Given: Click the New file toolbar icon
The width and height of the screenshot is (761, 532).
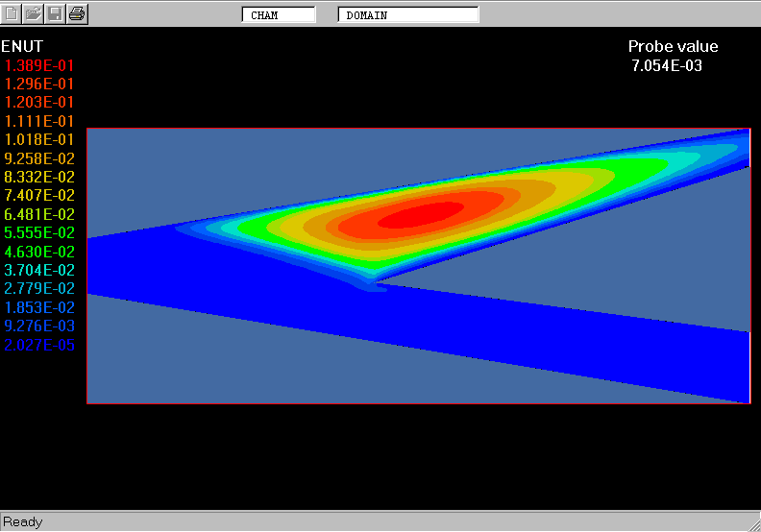Looking at the screenshot, I should (x=12, y=13).
